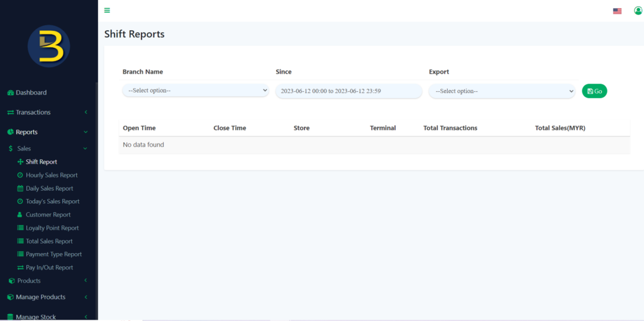Expand the Products submenu
Screen dimensions: 644x321
pyautogui.click(x=86, y=281)
